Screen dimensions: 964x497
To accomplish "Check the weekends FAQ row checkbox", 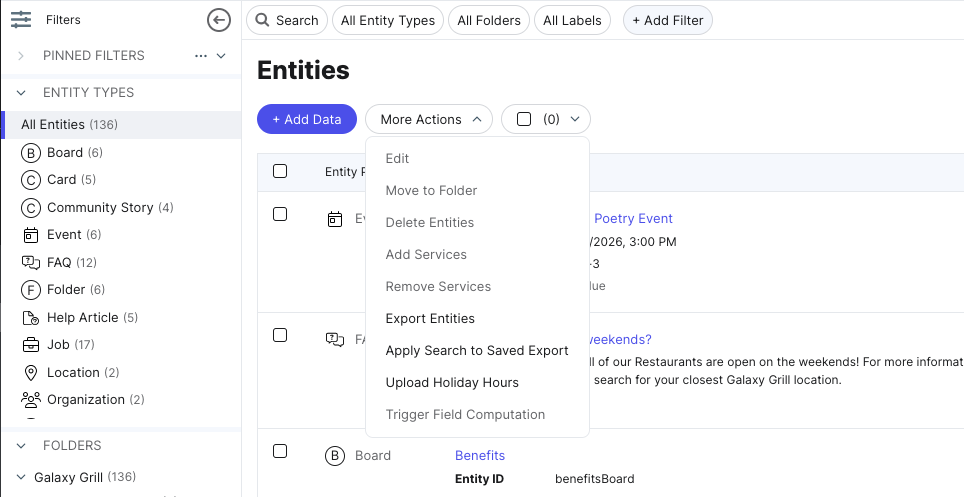I will pos(280,335).
